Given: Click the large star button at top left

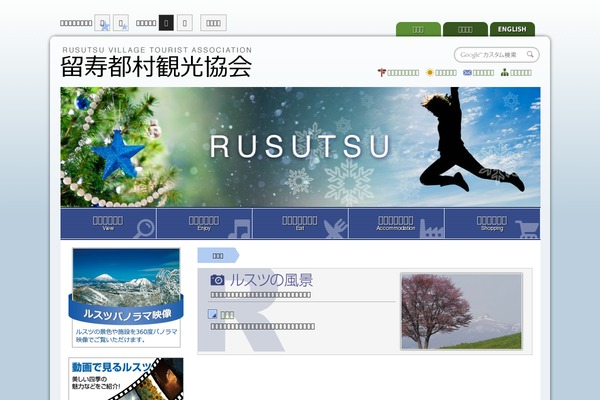Looking at the screenshot, I should pyautogui.click(x=102, y=23).
